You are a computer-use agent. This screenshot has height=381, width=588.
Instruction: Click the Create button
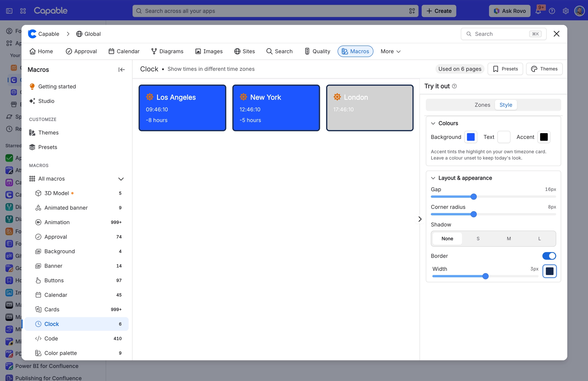coord(439,11)
